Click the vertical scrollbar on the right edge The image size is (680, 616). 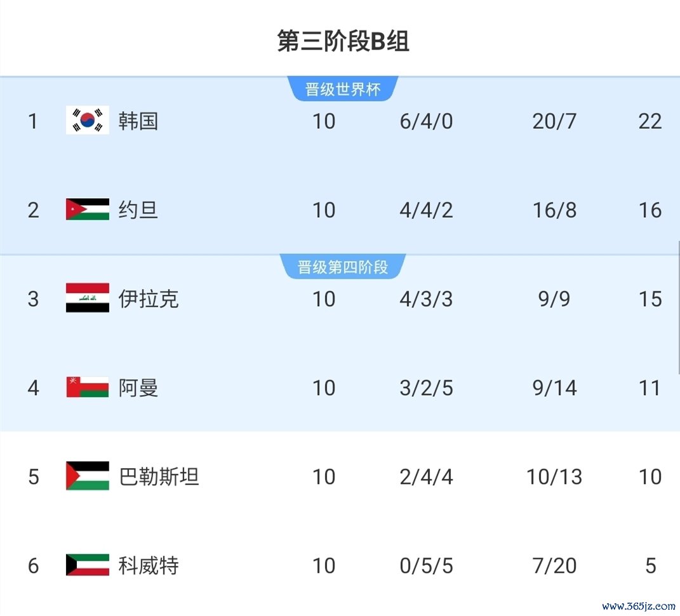coord(678,307)
